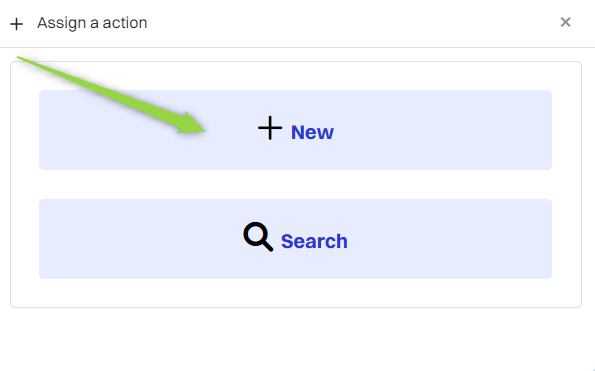Click the tip of the green arrow annotation

click(203, 130)
